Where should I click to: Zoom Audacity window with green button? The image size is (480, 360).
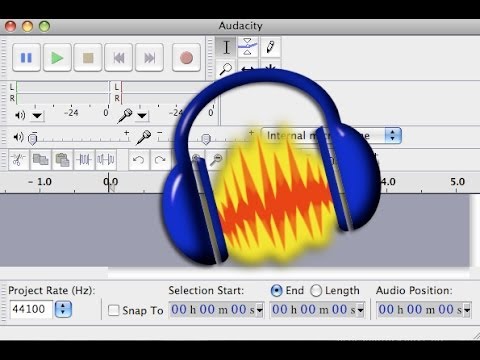point(44,26)
